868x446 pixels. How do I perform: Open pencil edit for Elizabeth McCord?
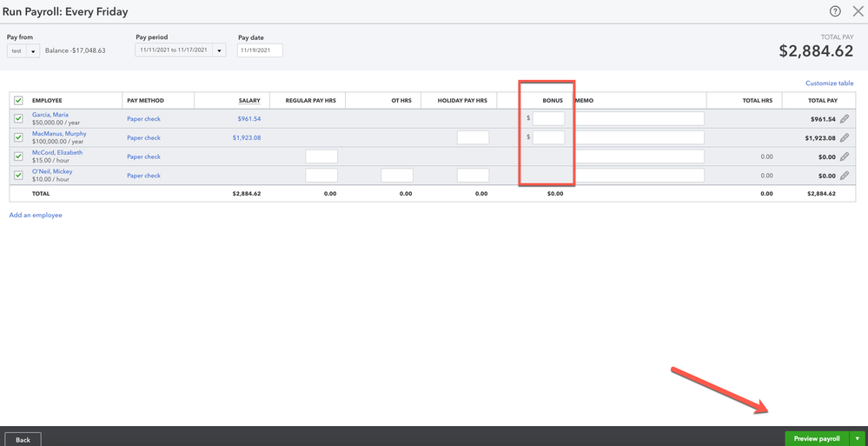click(844, 156)
